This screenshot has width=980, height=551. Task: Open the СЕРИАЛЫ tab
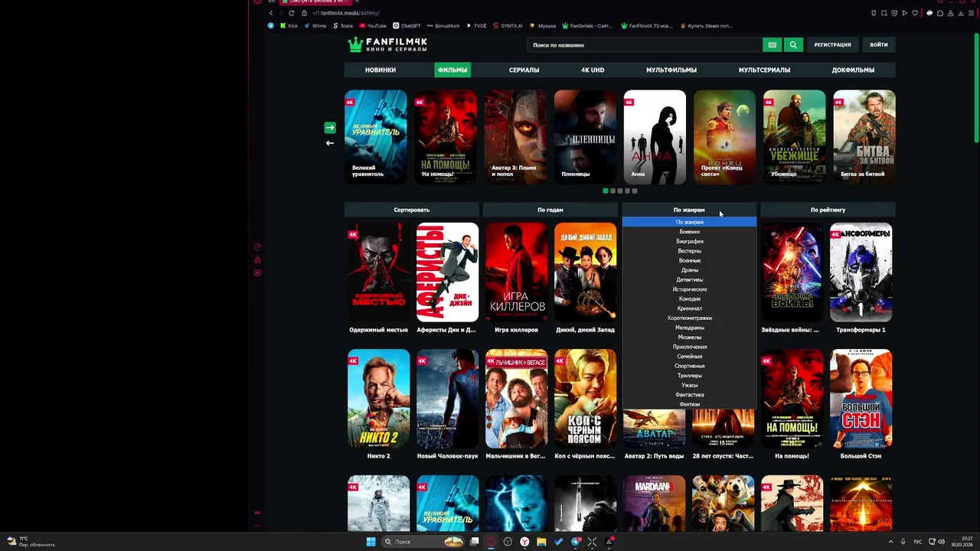pos(524,70)
